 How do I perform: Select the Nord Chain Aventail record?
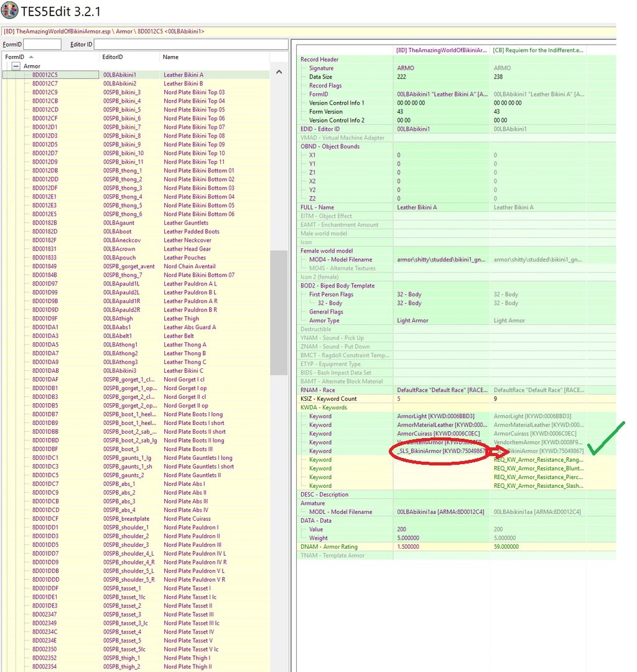click(x=136, y=266)
